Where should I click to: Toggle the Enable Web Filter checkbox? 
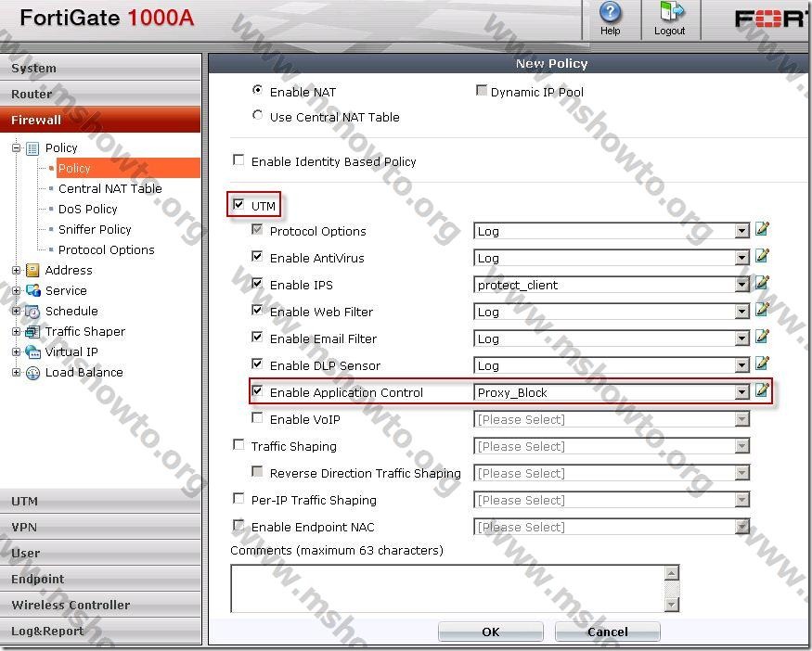pyautogui.click(x=257, y=310)
